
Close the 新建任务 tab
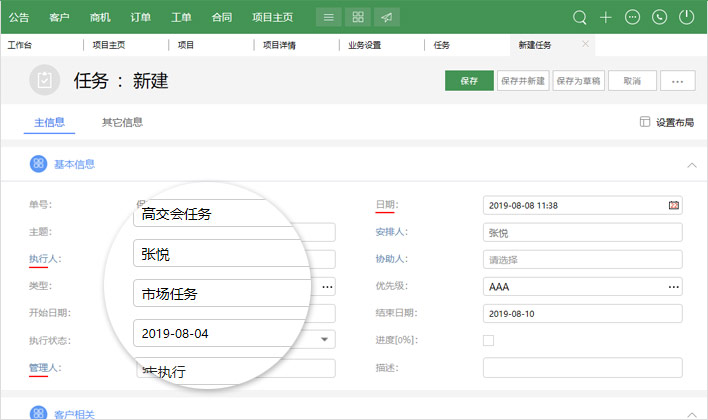coord(585,44)
